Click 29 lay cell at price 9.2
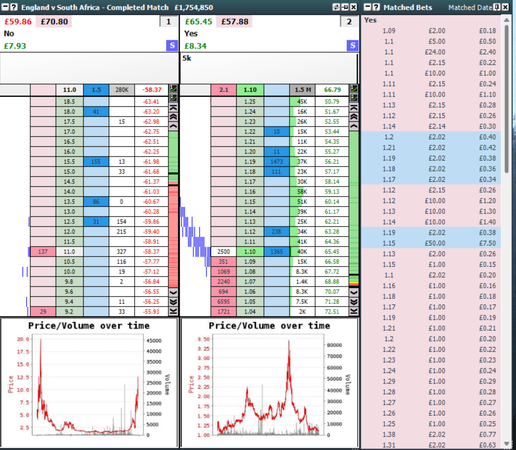This screenshot has width=516, height=450. [x=43, y=312]
